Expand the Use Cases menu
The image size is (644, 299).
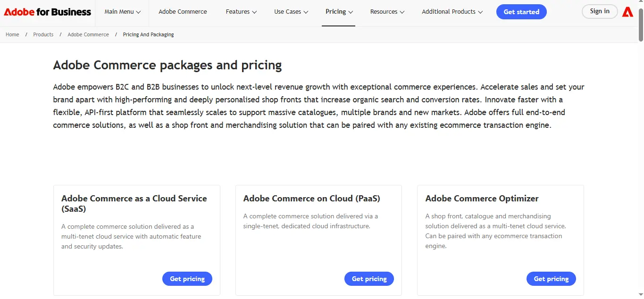click(291, 12)
